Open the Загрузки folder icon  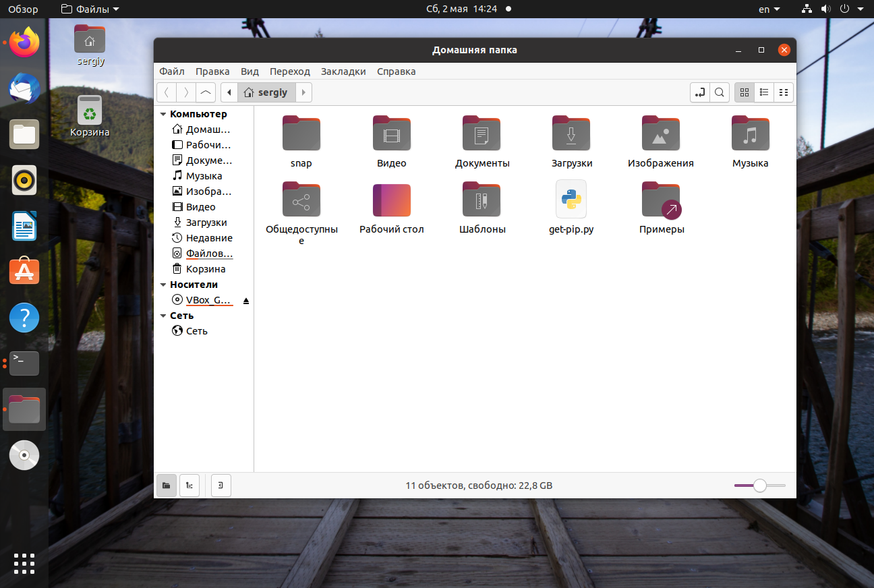click(x=571, y=133)
